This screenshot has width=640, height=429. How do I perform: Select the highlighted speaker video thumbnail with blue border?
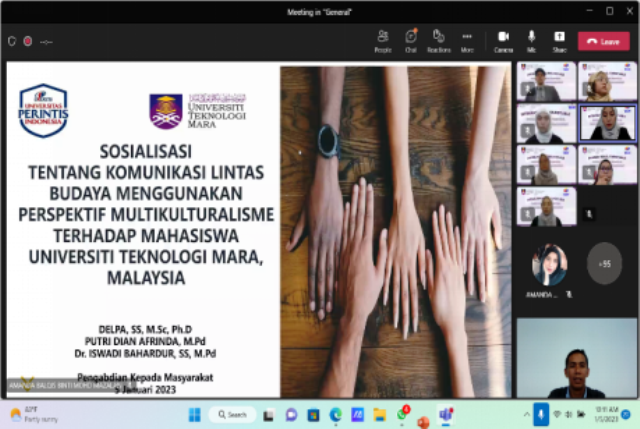coord(608,123)
